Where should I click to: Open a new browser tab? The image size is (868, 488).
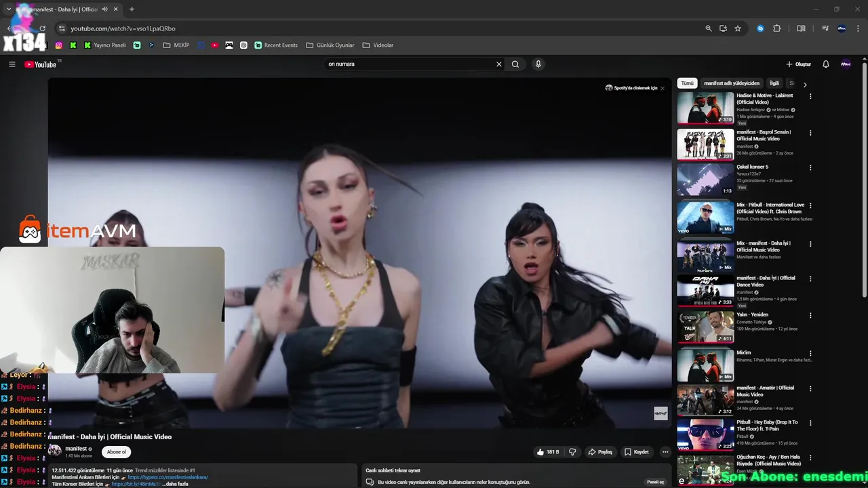tap(132, 9)
